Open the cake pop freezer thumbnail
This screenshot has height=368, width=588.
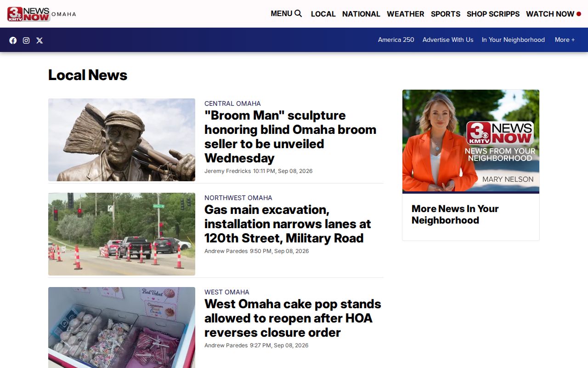[122, 328]
